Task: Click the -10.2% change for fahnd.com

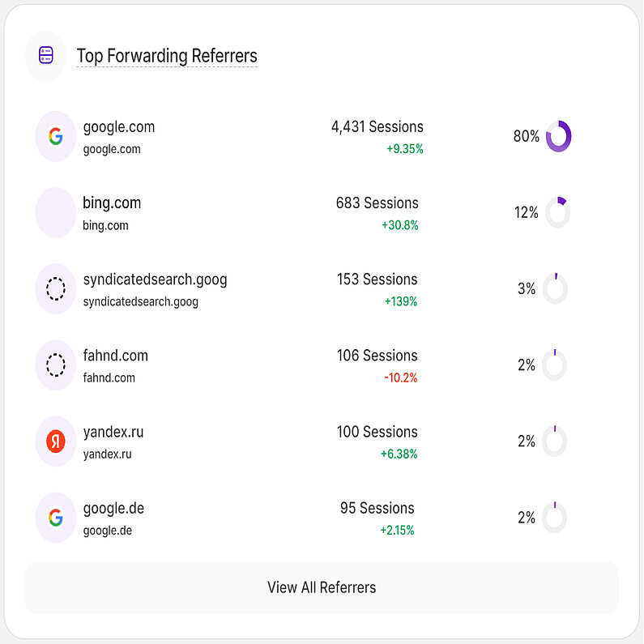Action: pos(400,377)
